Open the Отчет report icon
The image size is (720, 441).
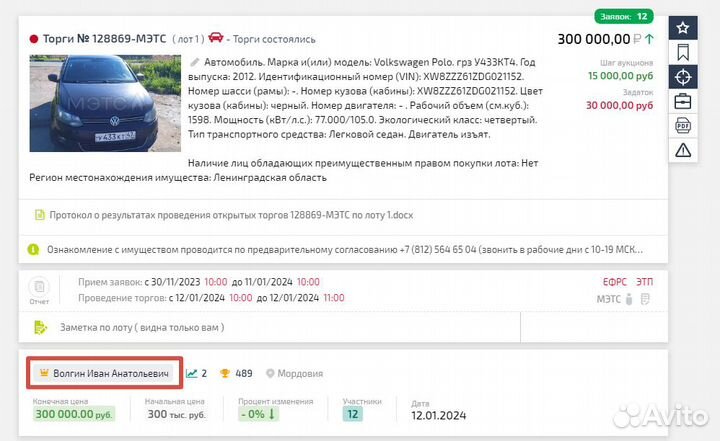(x=39, y=290)
